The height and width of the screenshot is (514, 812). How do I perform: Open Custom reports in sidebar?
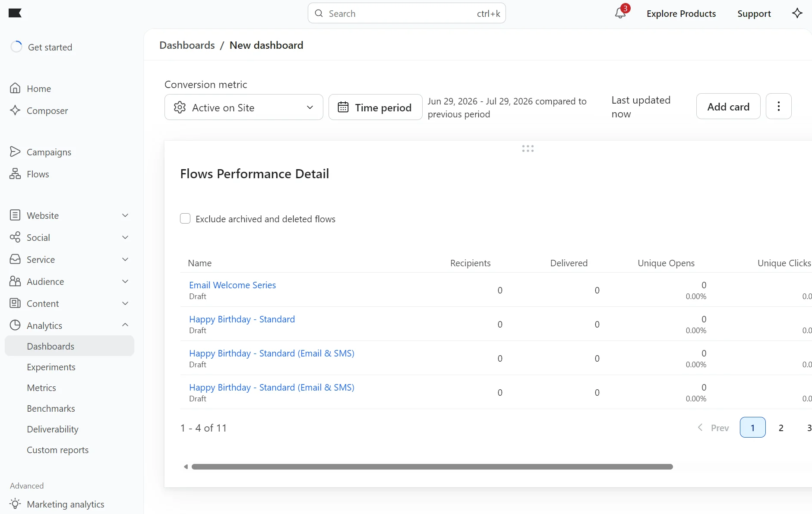click(x=58, y=450)
